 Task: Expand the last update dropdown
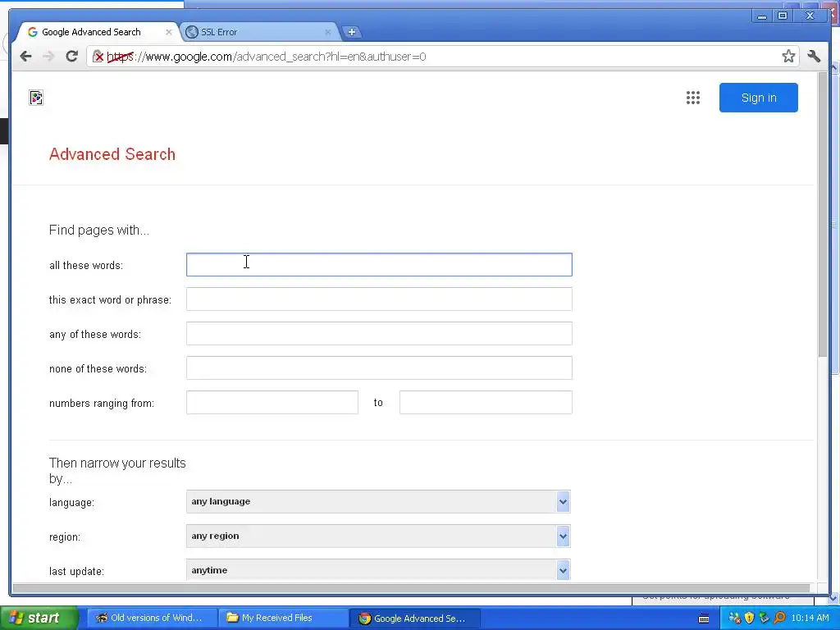click(378, 569)
